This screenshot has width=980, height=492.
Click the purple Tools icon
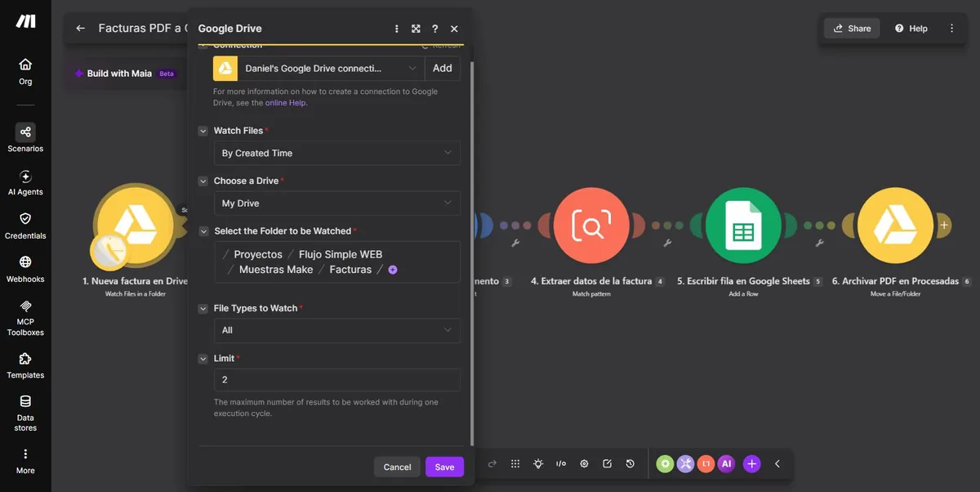(x=686, y=463)
